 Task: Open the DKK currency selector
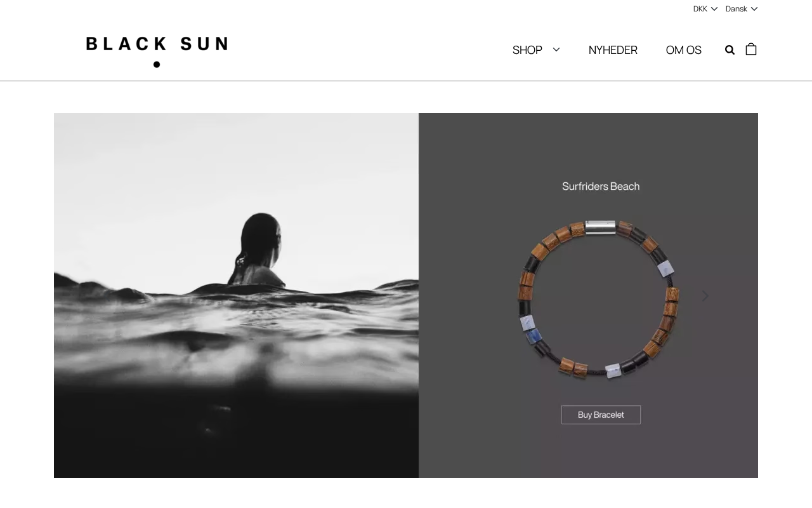click(x=705, y=9)
